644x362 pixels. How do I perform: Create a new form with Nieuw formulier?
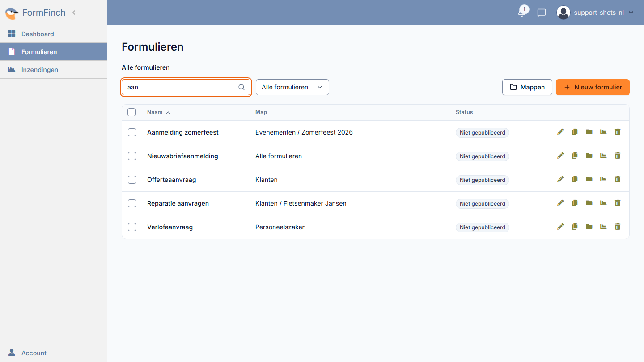(593, 87)
